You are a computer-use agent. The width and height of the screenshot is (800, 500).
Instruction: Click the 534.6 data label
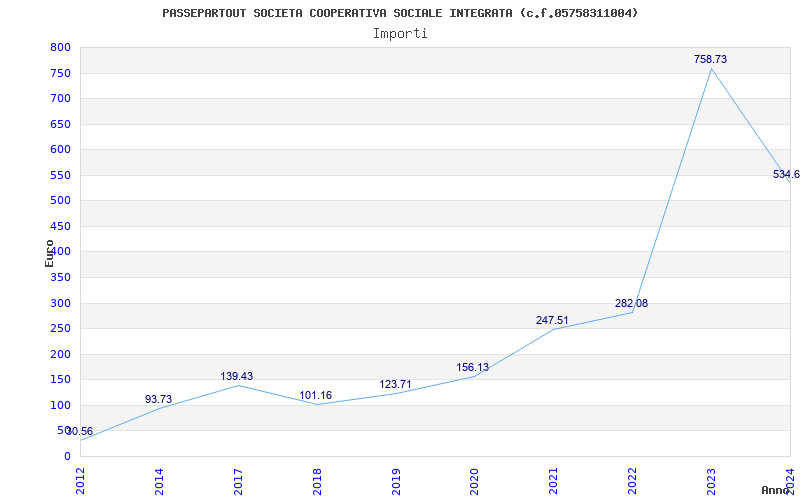(x=786, y=174)
